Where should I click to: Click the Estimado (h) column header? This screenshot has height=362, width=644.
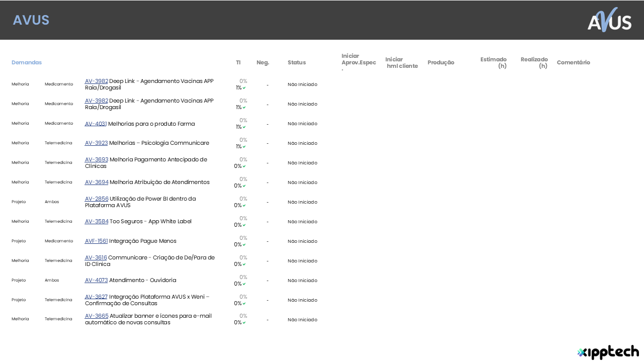494,62
